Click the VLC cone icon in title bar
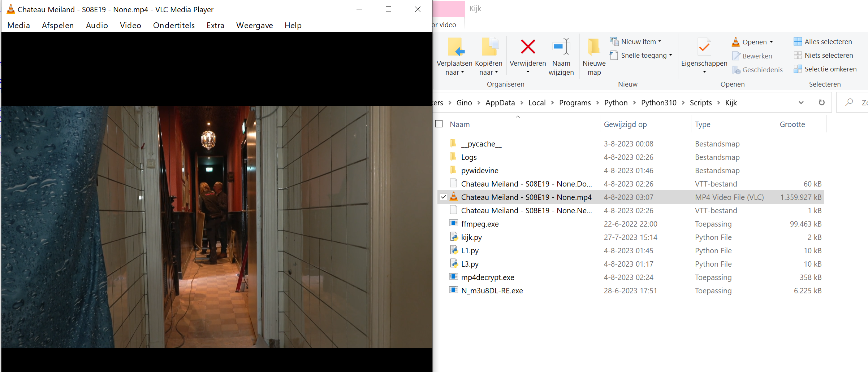Image resolution: width=868 pixels, height=372 pixels. [11, 9]
